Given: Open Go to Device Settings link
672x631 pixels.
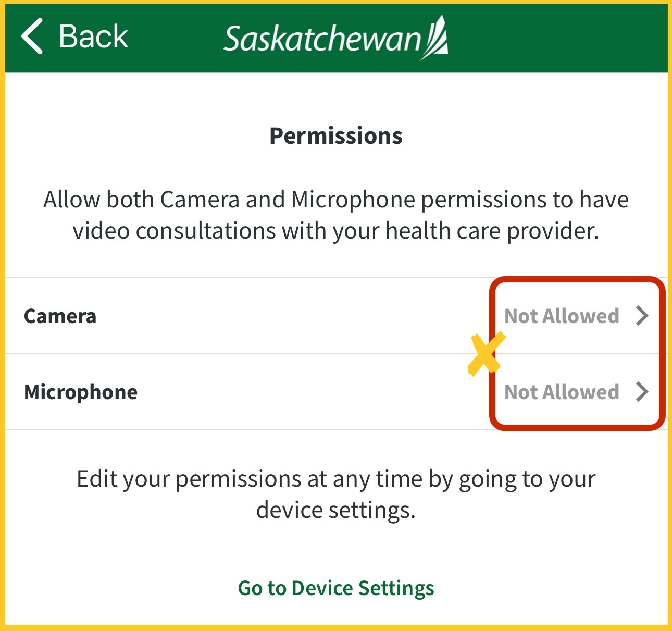Looking at the screenshot, I should (336, 588).
